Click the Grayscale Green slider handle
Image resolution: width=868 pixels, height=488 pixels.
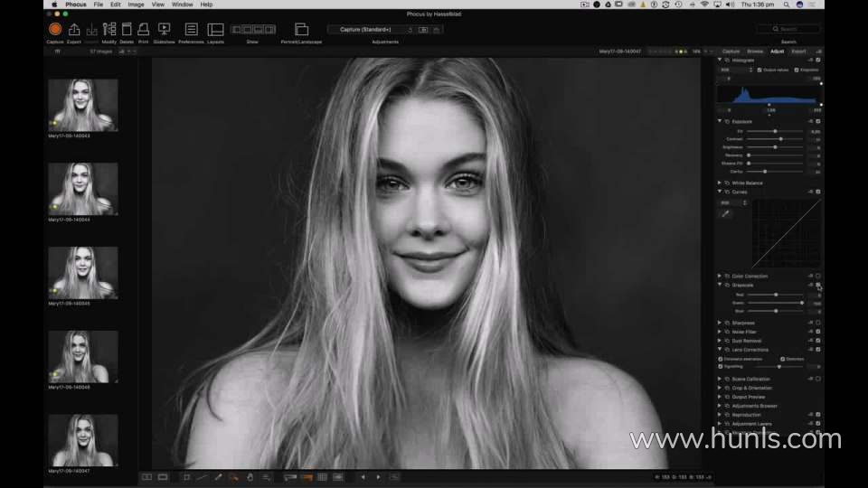click(x=802, y=303)
